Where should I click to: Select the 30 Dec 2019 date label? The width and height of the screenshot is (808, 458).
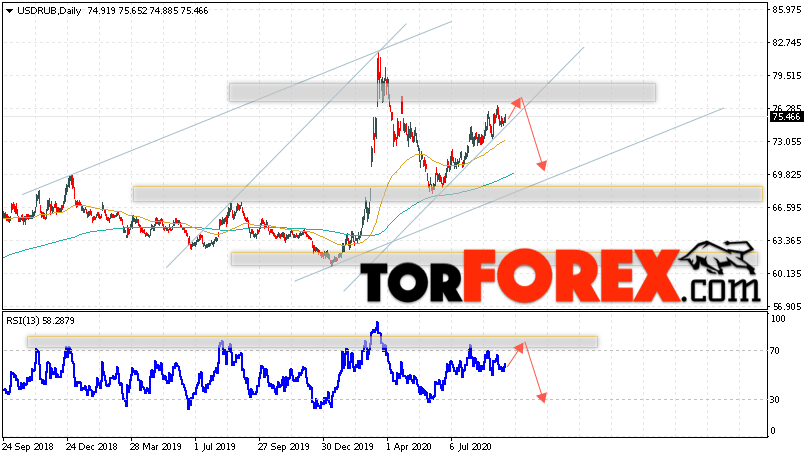tap(348, 447)
